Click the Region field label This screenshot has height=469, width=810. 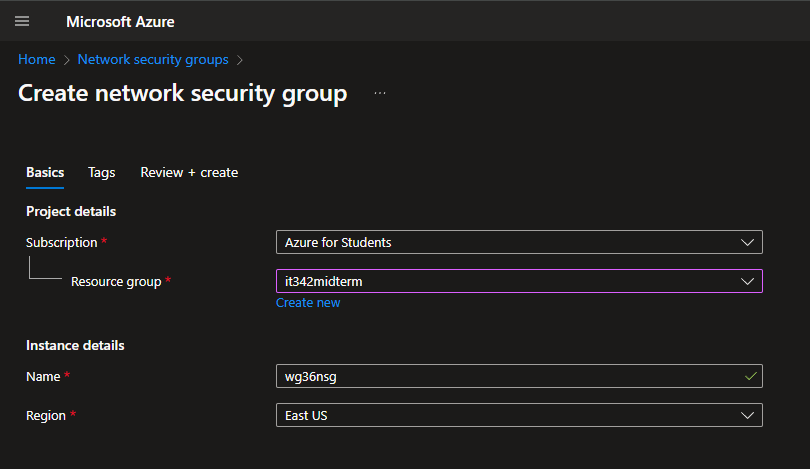tap(46, 415)
